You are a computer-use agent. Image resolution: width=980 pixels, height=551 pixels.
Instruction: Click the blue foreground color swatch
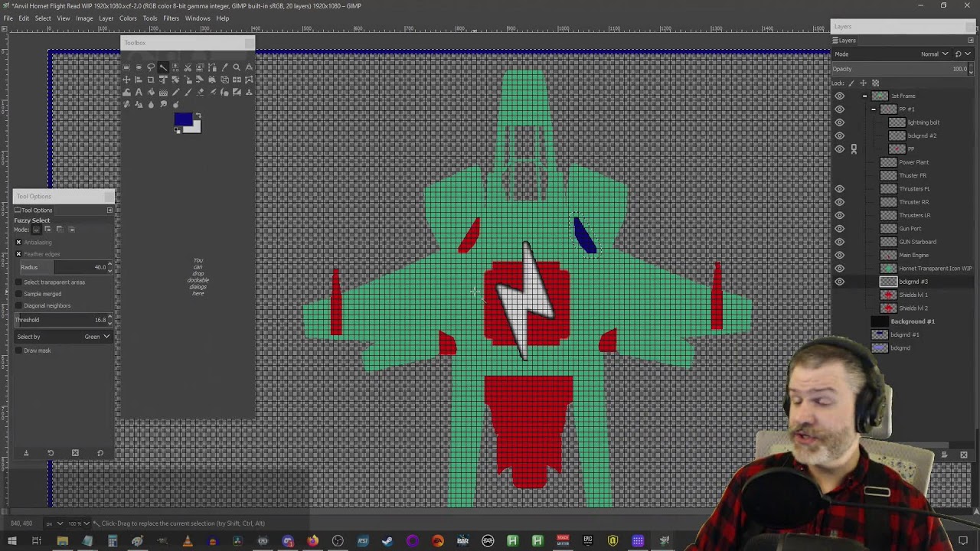[x=182, y=119]
